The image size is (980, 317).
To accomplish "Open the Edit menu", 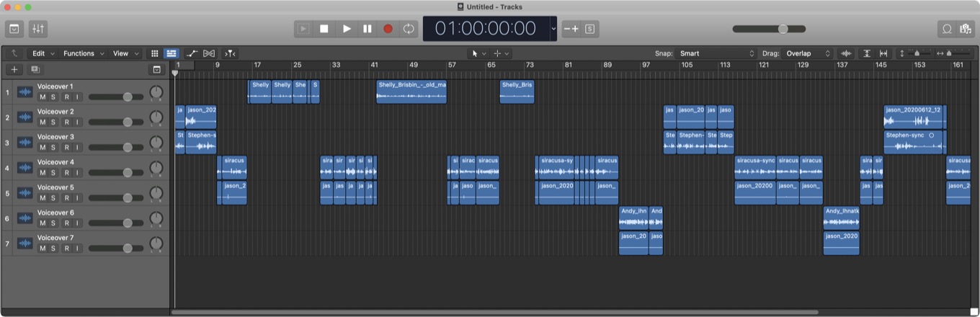I will tap(43, 53).
